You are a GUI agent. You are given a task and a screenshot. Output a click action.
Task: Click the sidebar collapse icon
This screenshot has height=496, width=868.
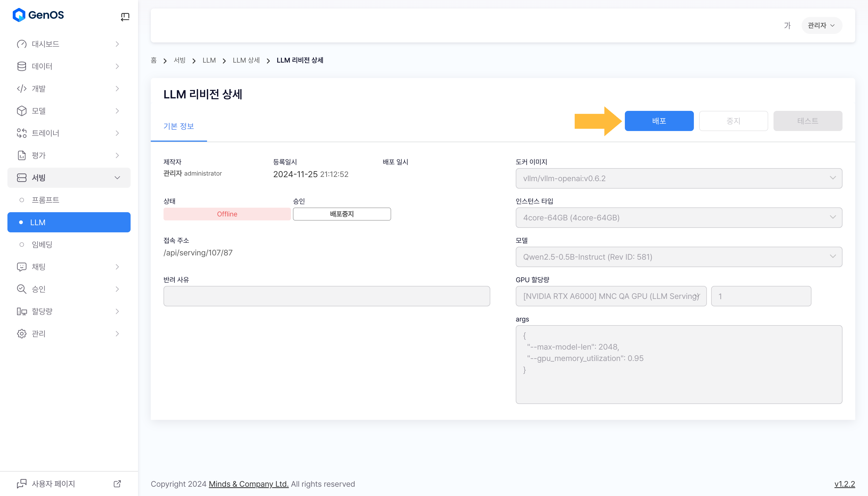tap(125, 17)
